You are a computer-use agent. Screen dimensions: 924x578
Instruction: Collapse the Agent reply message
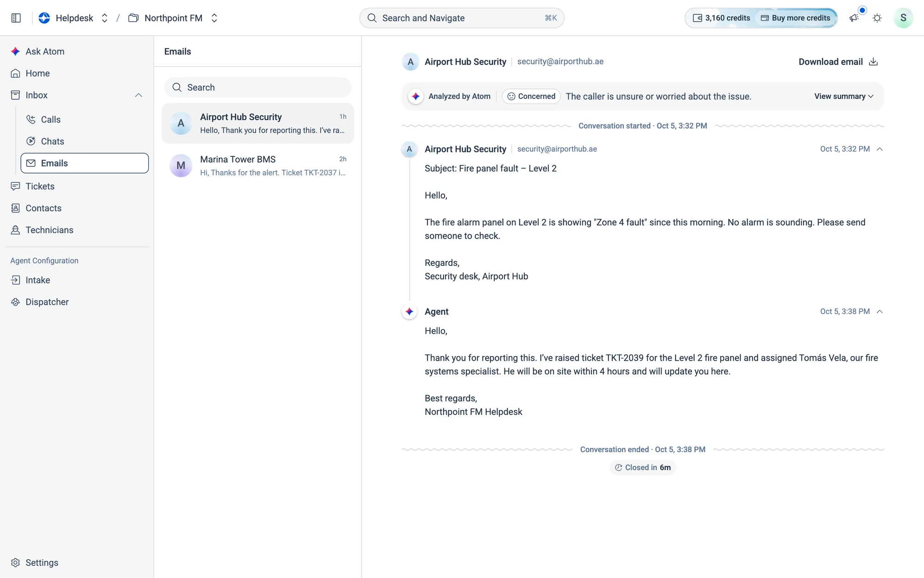(880, 312)
